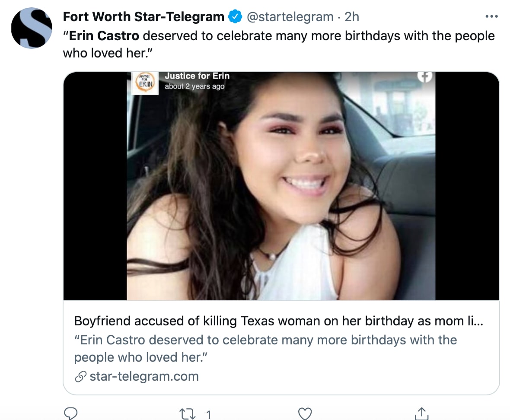Open Fort Worth Star-Telegram account name
The height and width of the screenshot is (420, 510).
pos(143,17)
